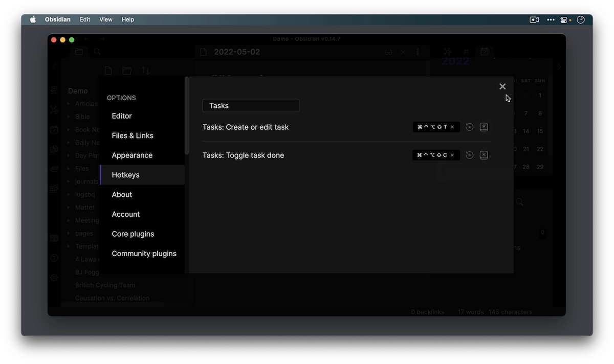Expand the logseq folder
The image size is (614, 364).
69,194
